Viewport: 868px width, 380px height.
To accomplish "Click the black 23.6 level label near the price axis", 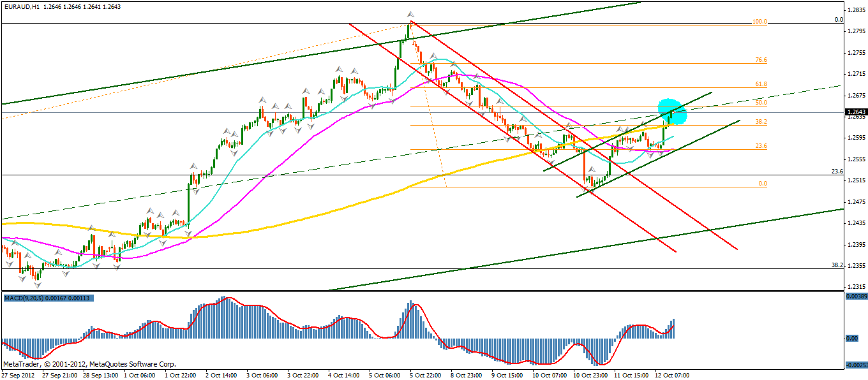I will [x=837, y=172].
